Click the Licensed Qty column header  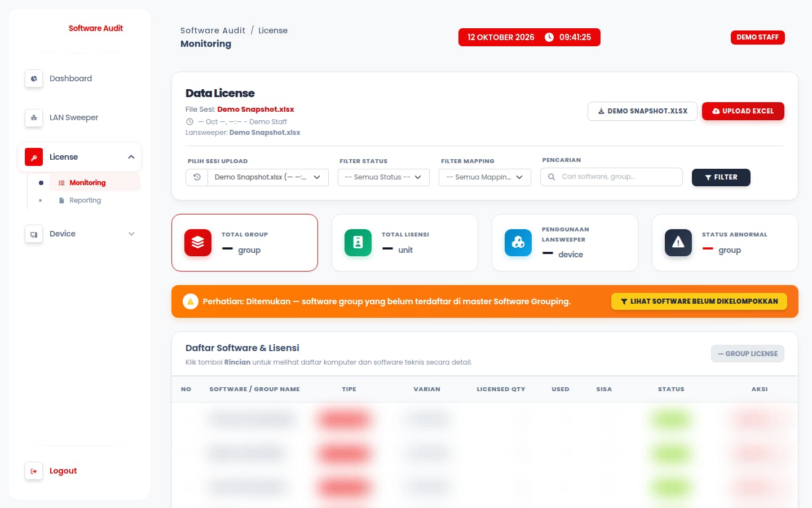pyautogui.click(x=501, y=389)
